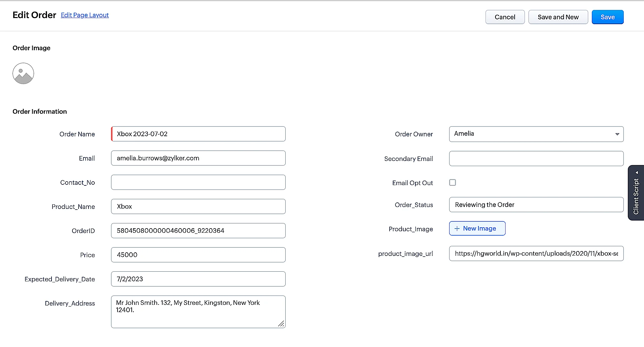Edit the Price field value

point(198,255)
